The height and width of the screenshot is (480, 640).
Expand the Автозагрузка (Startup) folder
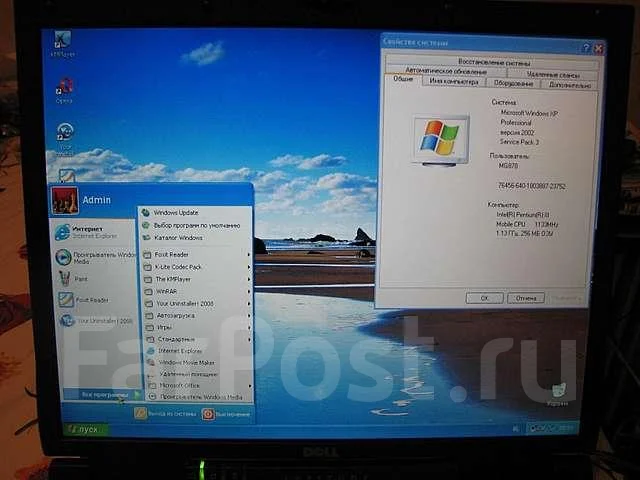point(198,316)
